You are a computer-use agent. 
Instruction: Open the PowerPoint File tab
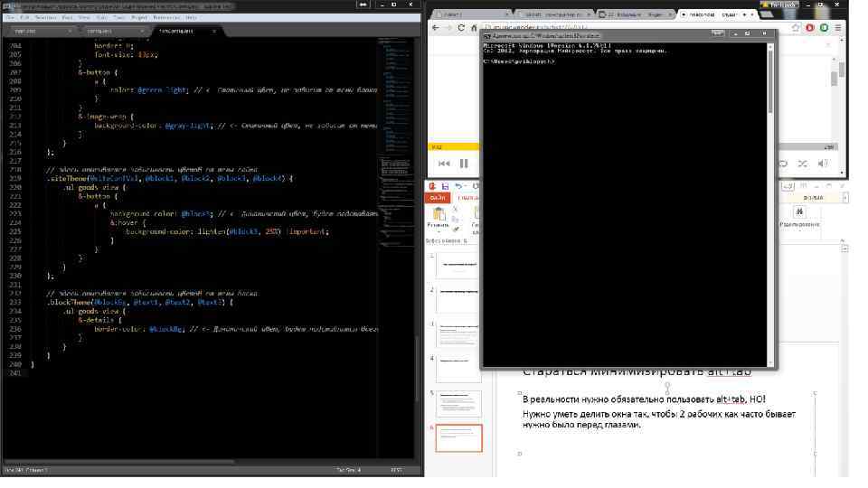click(438, 198)
